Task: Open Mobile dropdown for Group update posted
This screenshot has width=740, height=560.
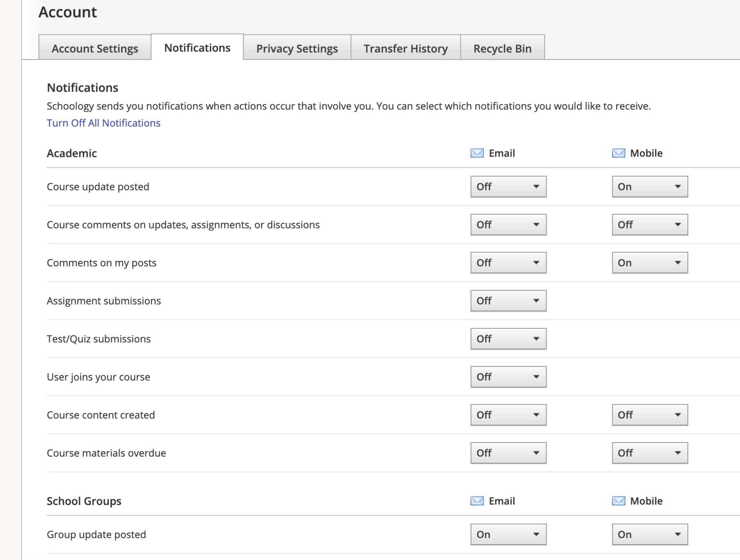Action: coord(649,534)
